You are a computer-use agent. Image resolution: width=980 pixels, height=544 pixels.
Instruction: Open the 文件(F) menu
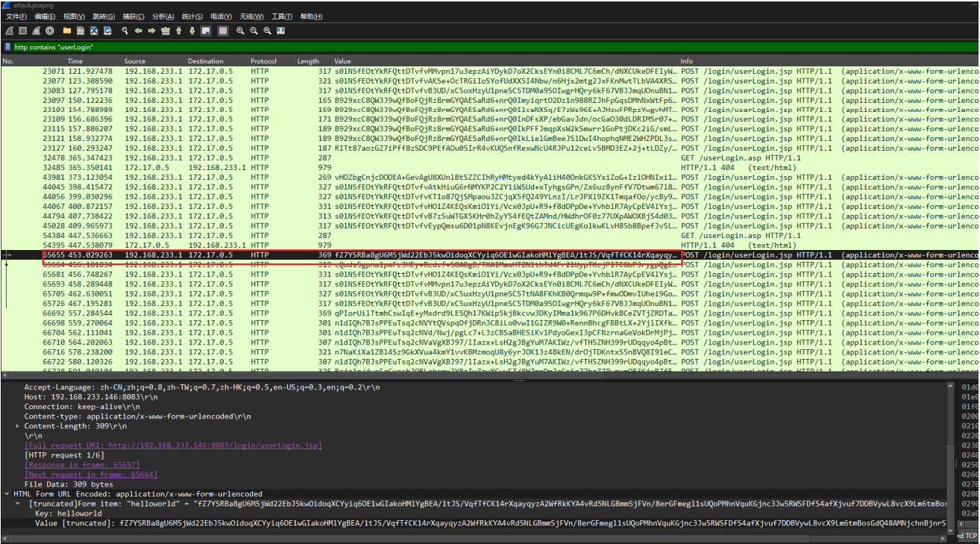click(16, 16)
